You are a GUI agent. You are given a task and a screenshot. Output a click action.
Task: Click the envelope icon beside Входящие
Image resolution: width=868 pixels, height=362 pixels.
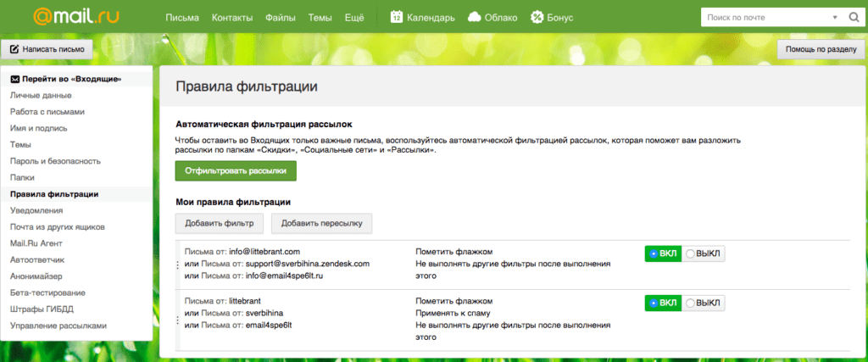click(14, 79)
